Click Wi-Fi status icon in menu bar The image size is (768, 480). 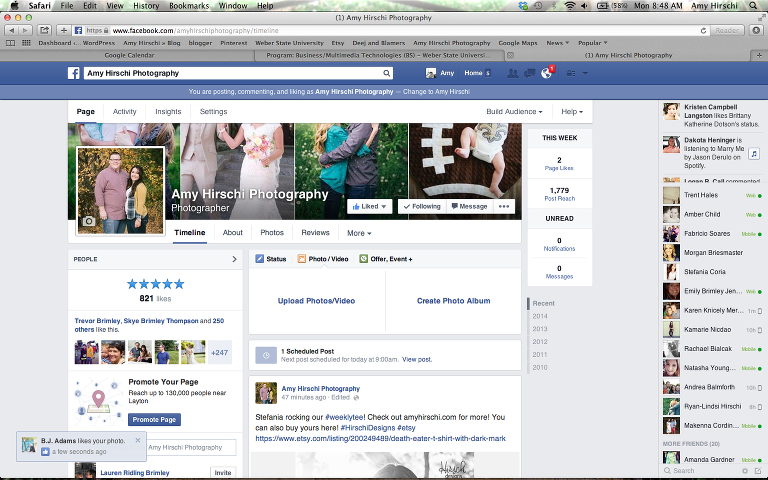(570, 5)
